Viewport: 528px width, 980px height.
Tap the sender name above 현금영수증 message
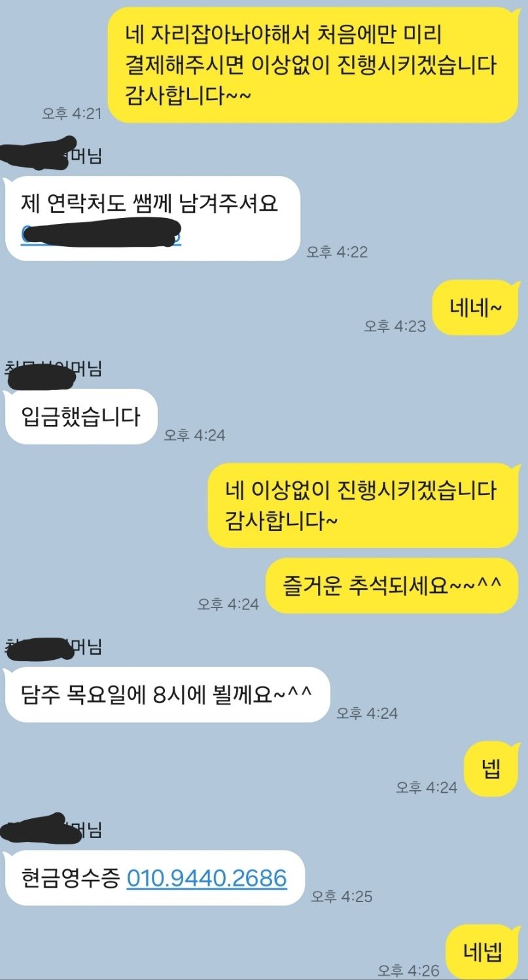click(54, 831)
